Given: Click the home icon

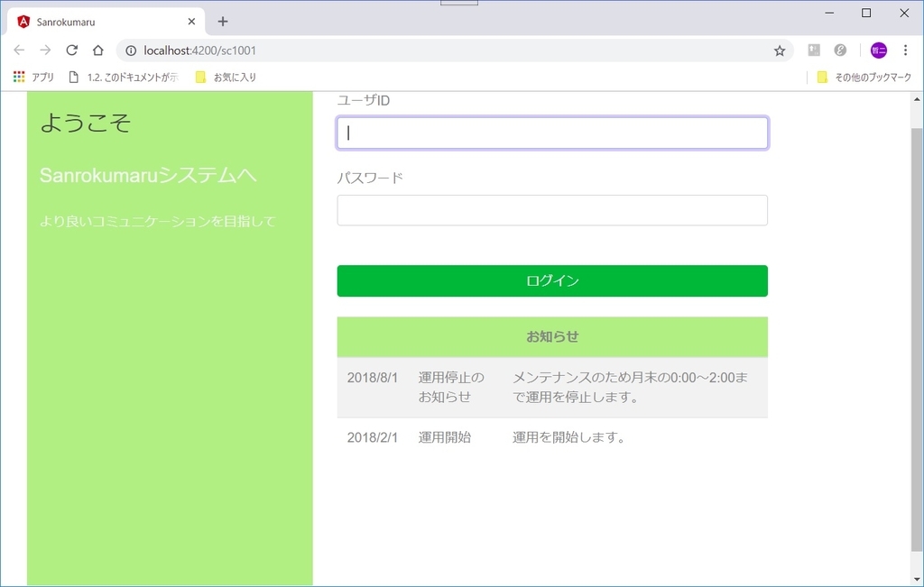Looking at the screenshot, I should pos(97,50).
